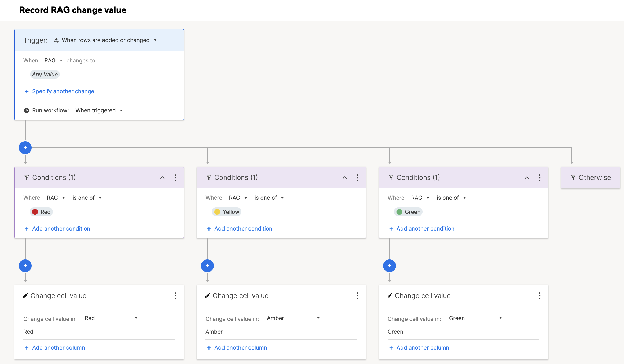The image size is (624, 364).
Task: Click the pencil icon on Amber Change cell value
Action: (x=208, y=295)
